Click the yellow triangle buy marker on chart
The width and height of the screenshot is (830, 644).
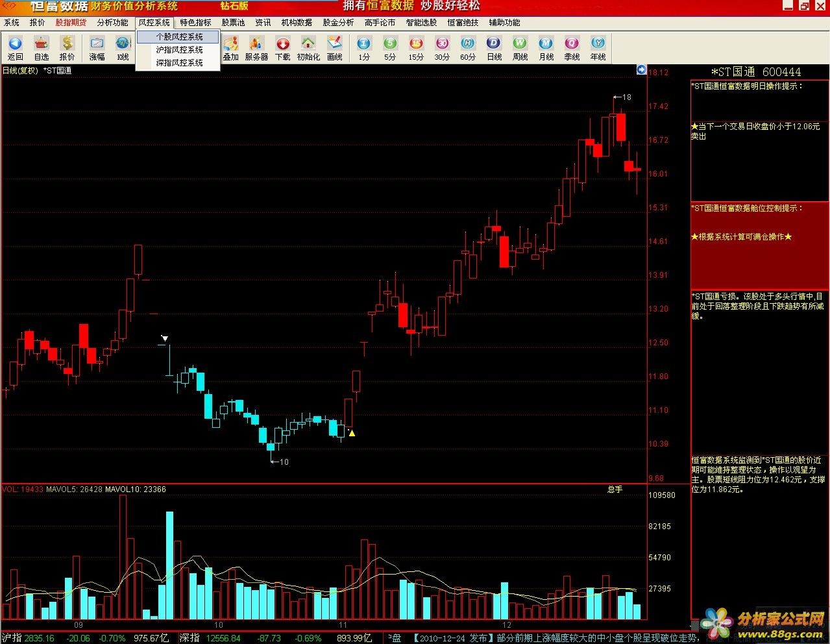click(352, 433)
